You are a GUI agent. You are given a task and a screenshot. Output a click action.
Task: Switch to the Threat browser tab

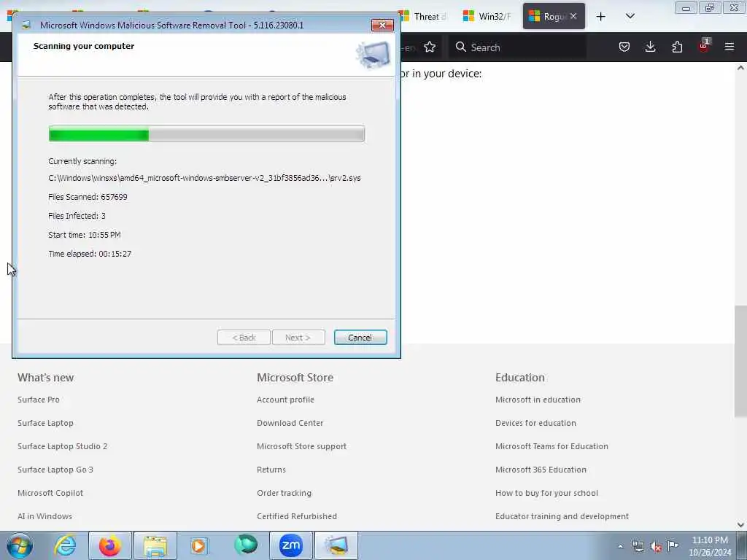(x=424, y=17)
